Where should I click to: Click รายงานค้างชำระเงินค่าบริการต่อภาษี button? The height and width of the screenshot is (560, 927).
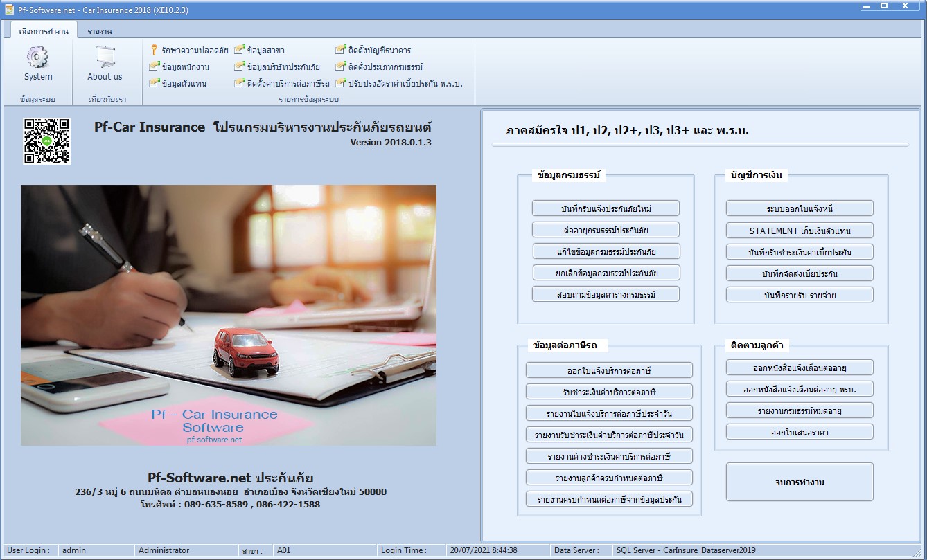click(609, 456)
